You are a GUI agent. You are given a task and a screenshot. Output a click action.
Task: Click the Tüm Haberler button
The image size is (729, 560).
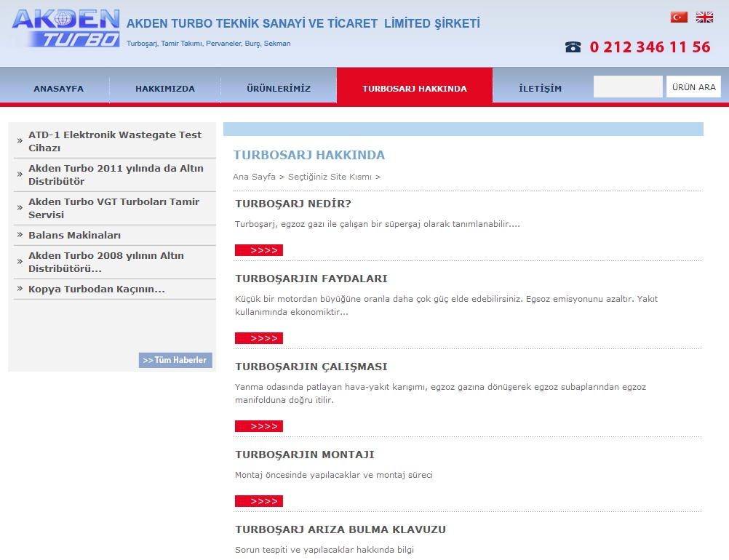[175, 360]
